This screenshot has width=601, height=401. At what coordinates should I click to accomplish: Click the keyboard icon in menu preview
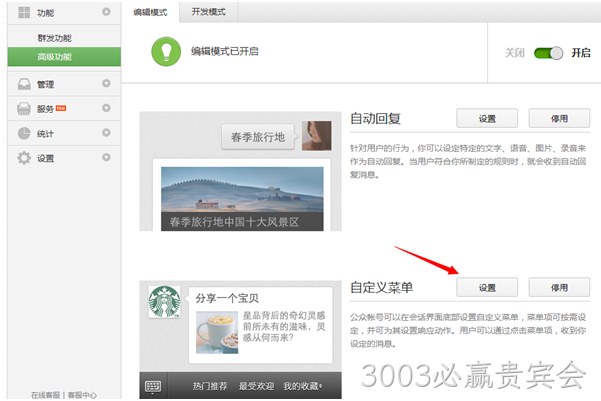(153, 386)
